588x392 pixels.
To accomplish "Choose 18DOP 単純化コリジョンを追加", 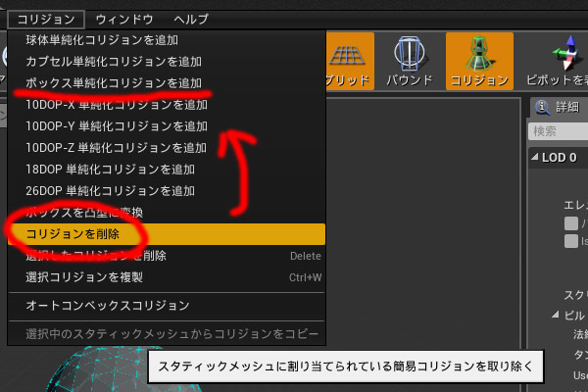I will point(167,170).
